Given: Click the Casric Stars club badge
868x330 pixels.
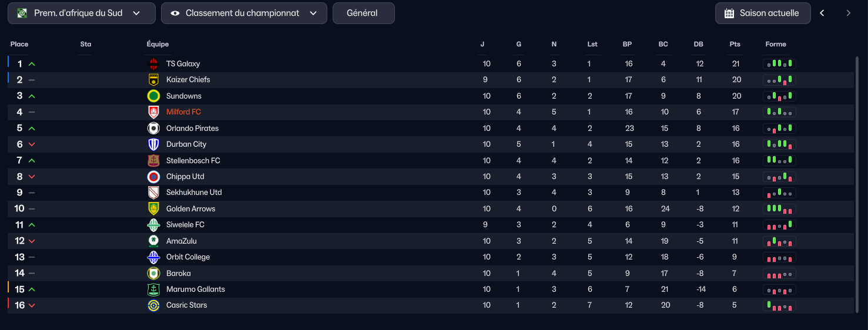Looking at the screenshot, I should [x=153, y=305].
